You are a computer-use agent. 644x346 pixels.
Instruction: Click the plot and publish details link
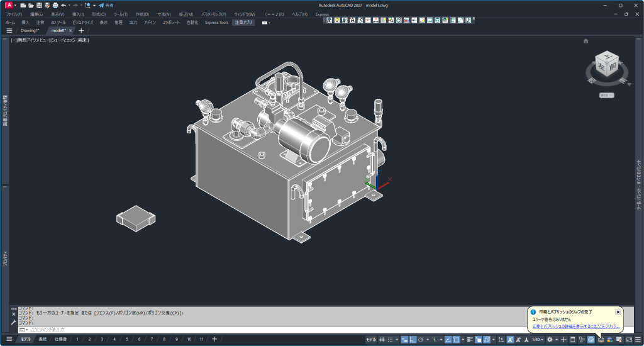coord(576,326)
